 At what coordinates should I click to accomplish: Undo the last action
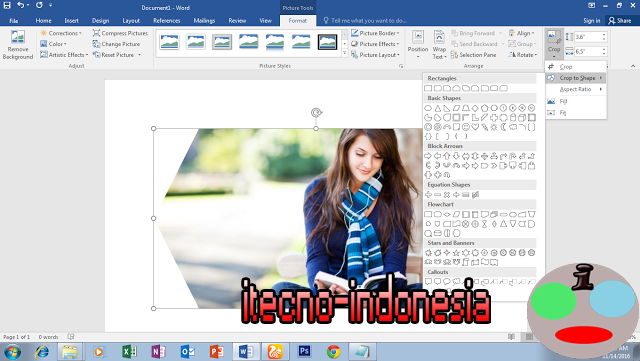click(20, 5)
